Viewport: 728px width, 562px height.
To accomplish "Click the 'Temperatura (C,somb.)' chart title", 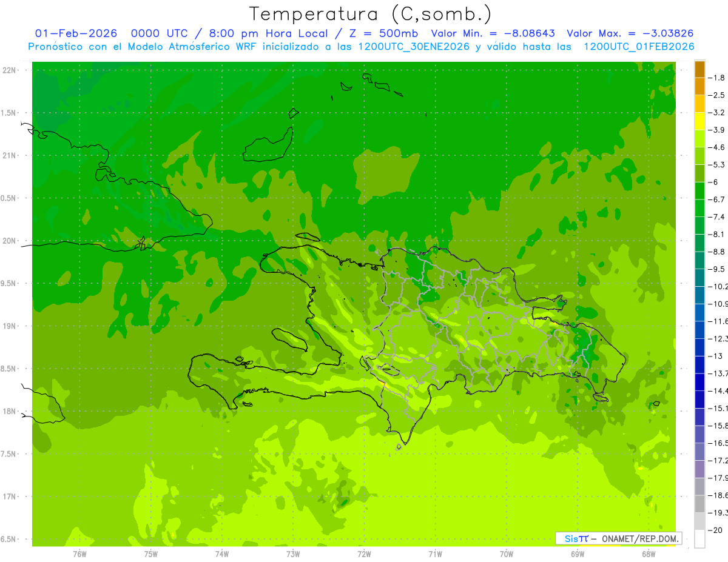I will point(370,15).
